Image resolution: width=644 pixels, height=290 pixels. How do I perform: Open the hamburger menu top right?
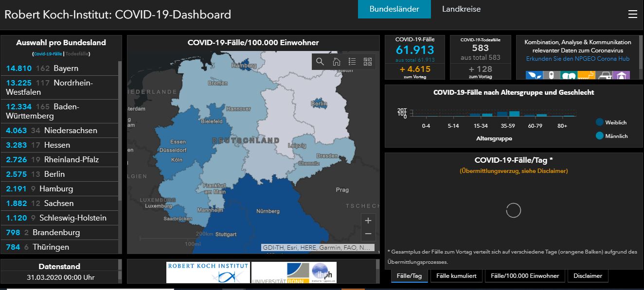[x=633, y=14]
